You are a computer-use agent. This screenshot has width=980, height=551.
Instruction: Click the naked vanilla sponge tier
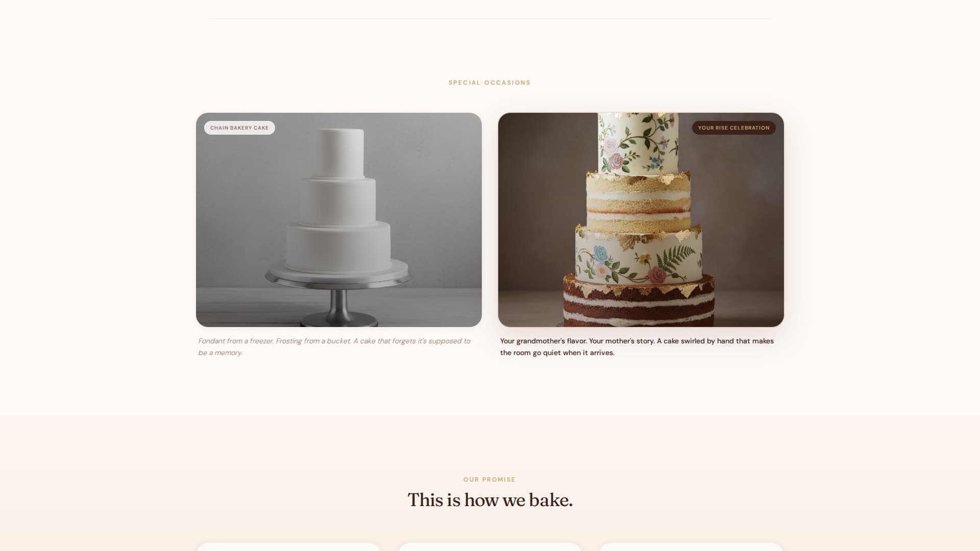pos(638,202)
